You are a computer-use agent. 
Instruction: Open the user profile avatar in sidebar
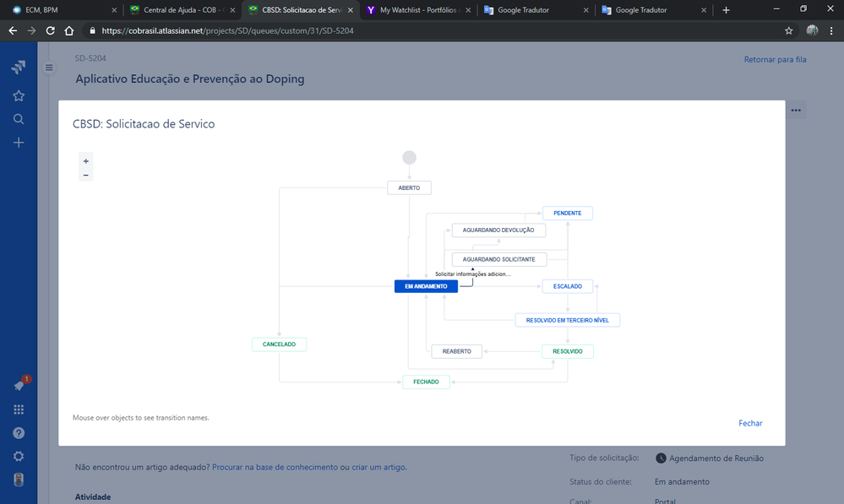[19, 480]
